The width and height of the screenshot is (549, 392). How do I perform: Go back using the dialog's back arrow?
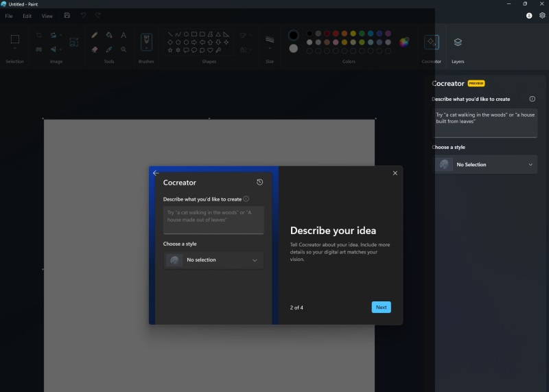click(156, 173)
